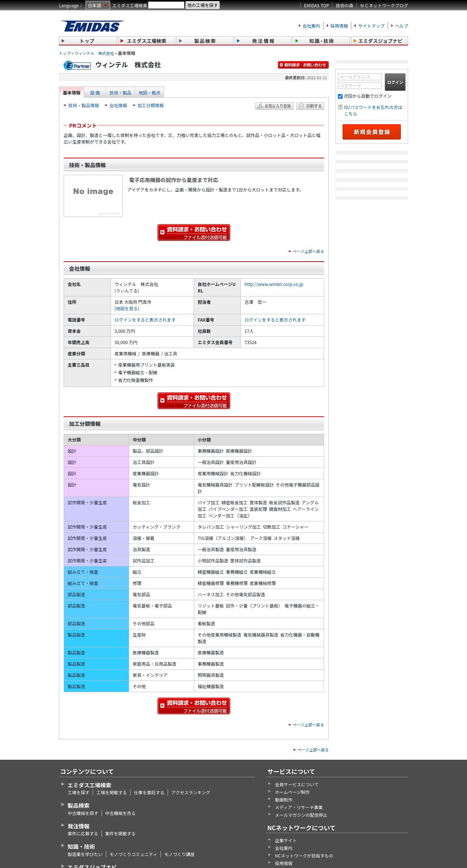Image resolution: width=467 pixels, height=868 pixels.
Task: Open footer メールマガジンの配信停止 link
Action: pos(301,815)
